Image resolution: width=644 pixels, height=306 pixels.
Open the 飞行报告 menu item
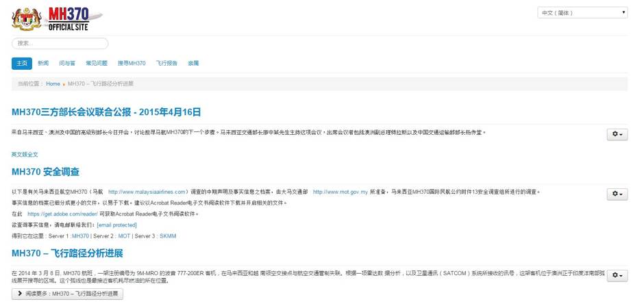click(x=166, y=63)
